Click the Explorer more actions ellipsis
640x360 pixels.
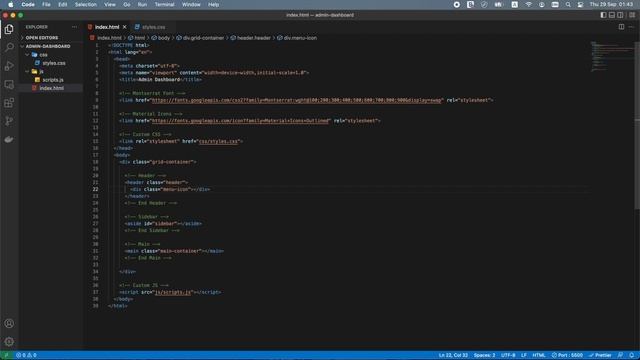[74, 27]
